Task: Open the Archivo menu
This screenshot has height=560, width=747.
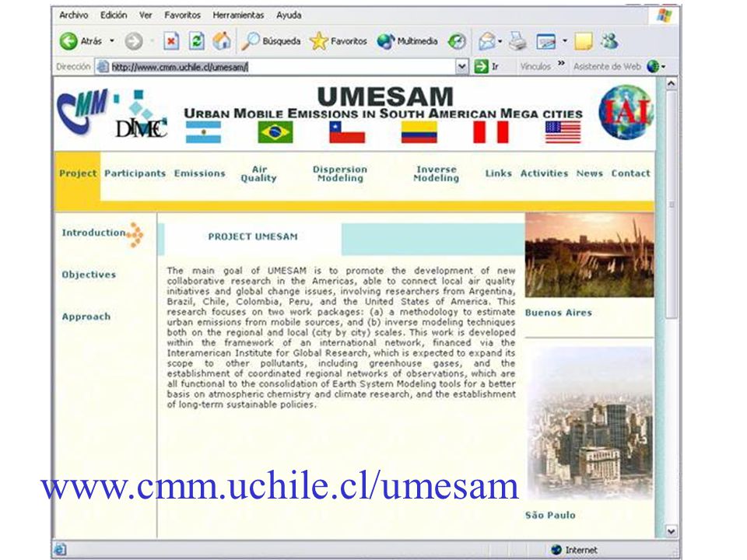Action: pyautogui.click(x=73, y=16)
